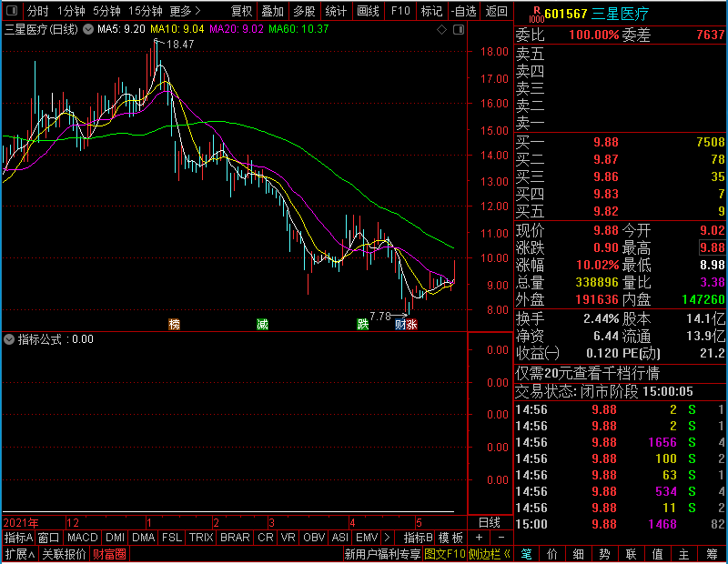Open 图文F10 link
This screenshot has width=728, height=564.
pyautogui.click(x=445, y=554)
